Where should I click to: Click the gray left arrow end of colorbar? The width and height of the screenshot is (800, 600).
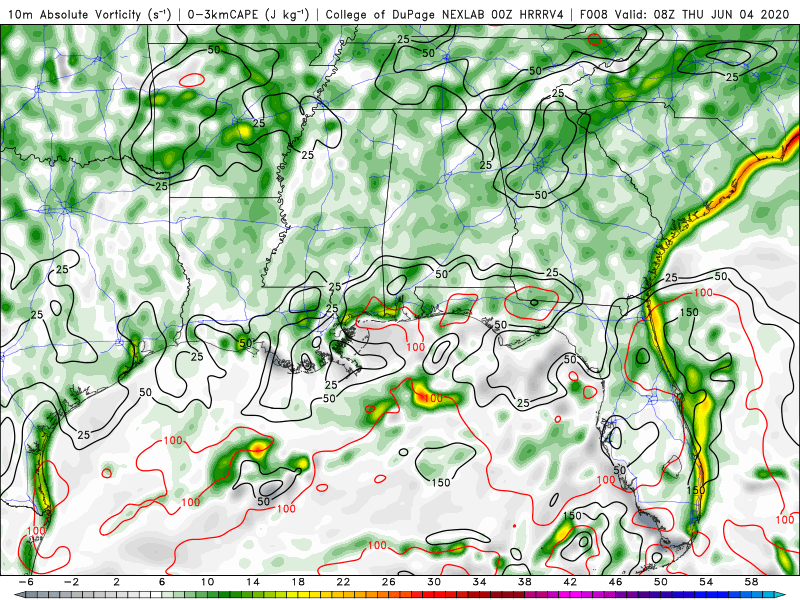18,595
